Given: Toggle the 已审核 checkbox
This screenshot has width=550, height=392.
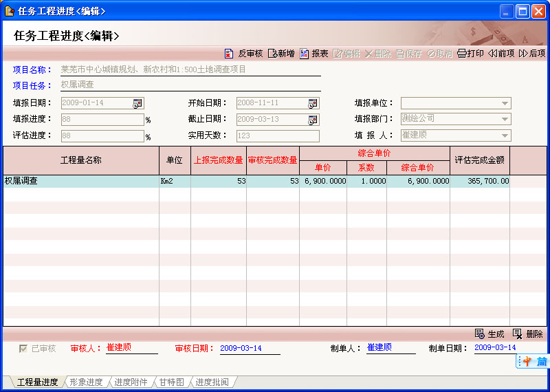Looking at the screenshot, I should 24,349.
